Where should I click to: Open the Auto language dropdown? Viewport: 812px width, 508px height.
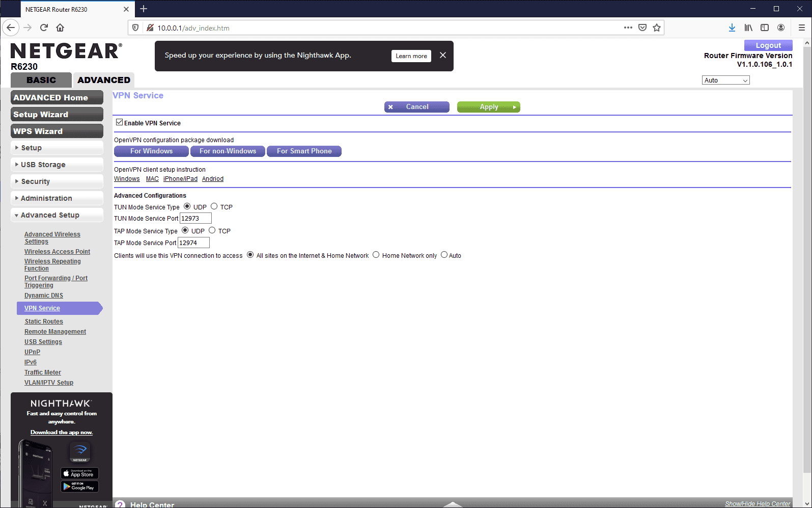click(726, 81)
